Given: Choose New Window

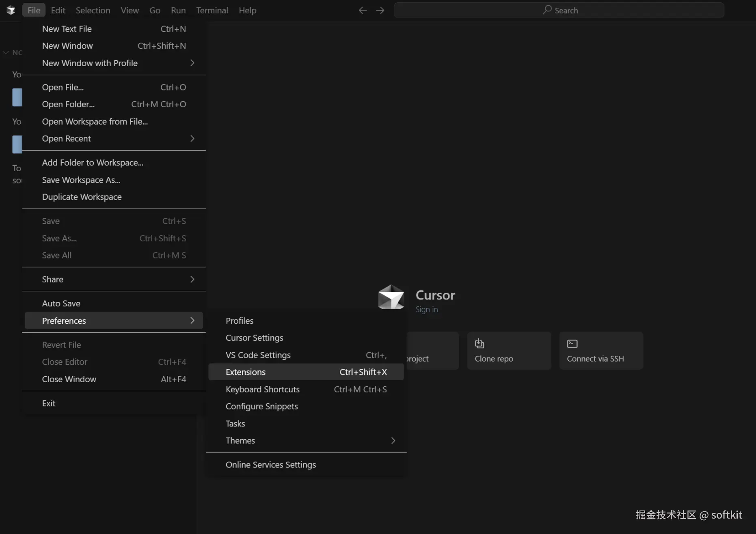Looking at the screenshot, I should pyautogui.click(x=114, y=46).
